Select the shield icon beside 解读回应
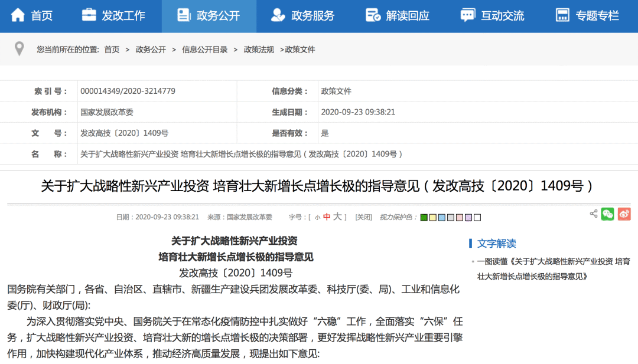This screenshot has width=638, height=364. coord(372,15)
